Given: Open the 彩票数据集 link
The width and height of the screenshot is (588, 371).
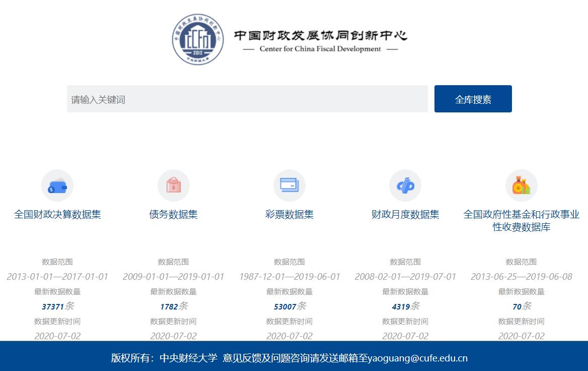Looking at the screenshot, I should coord(289,214).
